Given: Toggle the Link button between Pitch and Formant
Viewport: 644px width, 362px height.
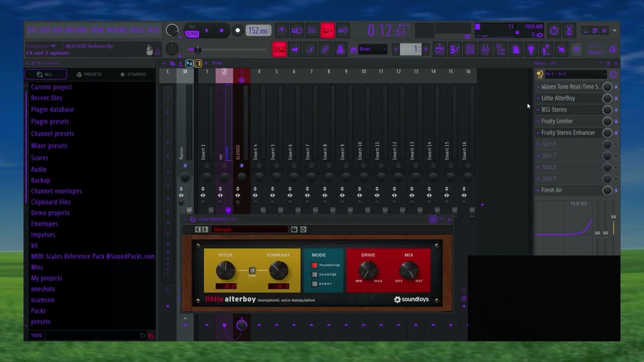Looking at the screenshot, I should [252, 270].
